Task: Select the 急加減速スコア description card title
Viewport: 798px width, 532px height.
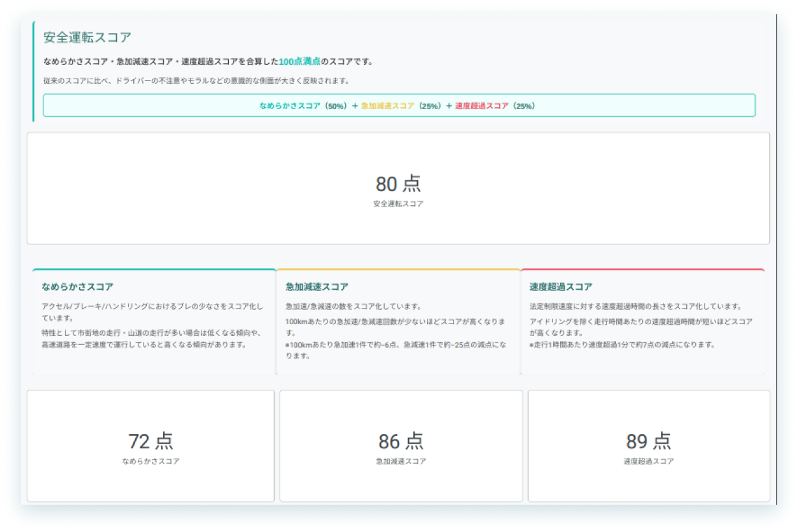Action: pos(317,286)
